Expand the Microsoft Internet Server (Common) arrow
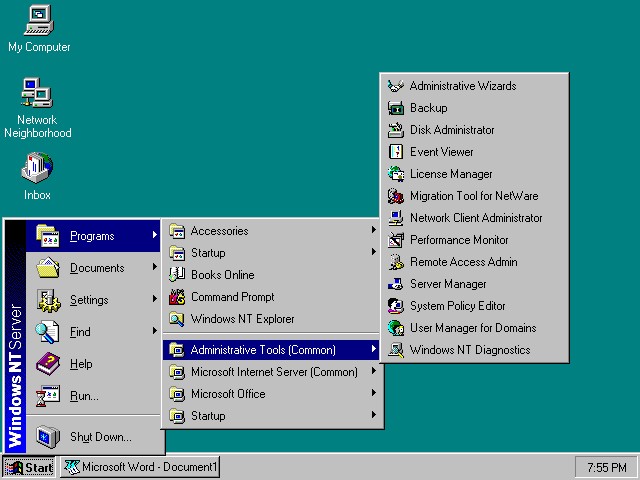This screenshot has width=640, height=480. (373, 371)
